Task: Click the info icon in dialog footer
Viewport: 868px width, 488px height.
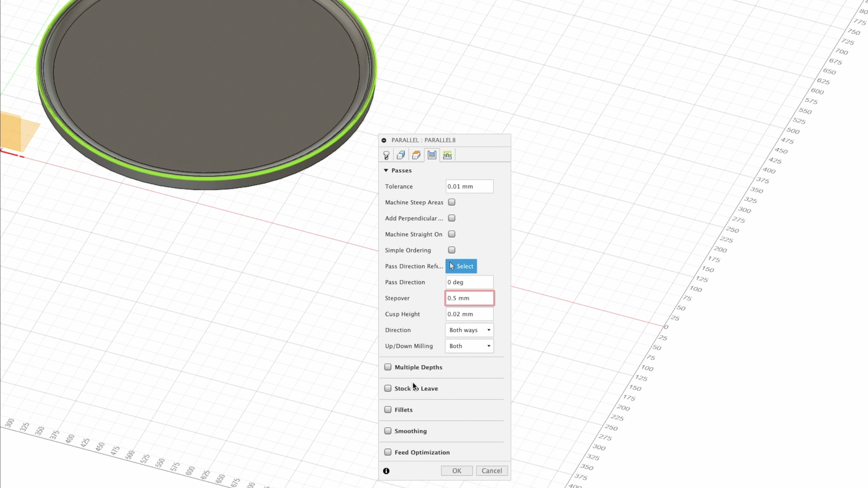Action: [386, 471]
